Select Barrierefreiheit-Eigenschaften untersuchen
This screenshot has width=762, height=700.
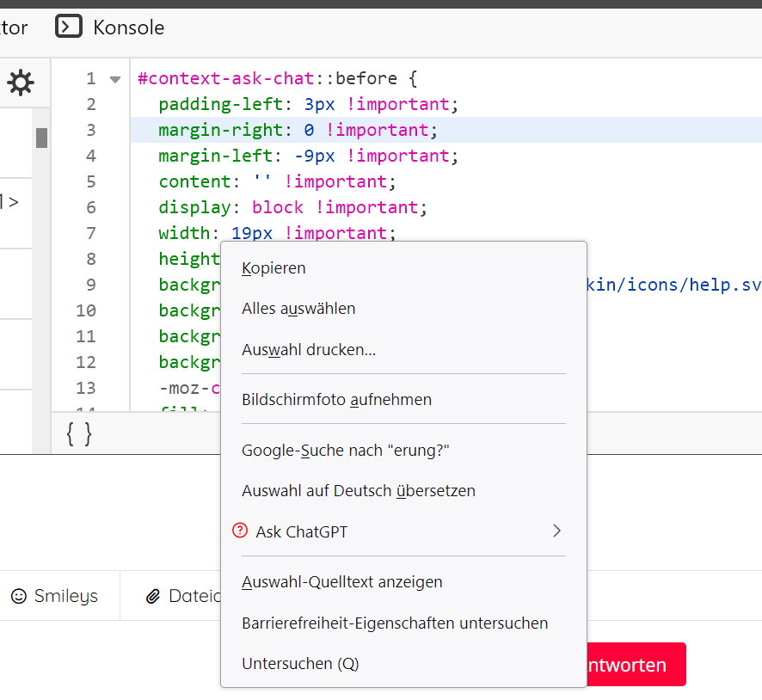click(394, 623)
